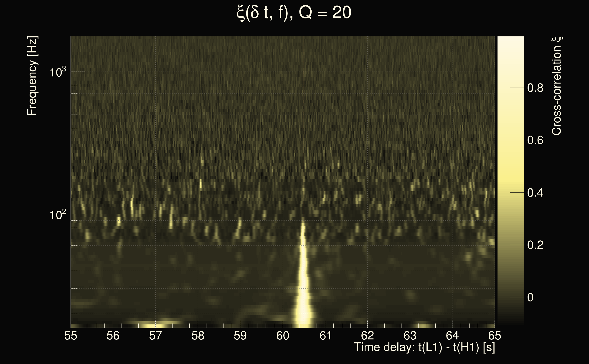Click the Cross-correlation ξ colorbar label
Screen dimensions: 589x364
click(557, 86)
